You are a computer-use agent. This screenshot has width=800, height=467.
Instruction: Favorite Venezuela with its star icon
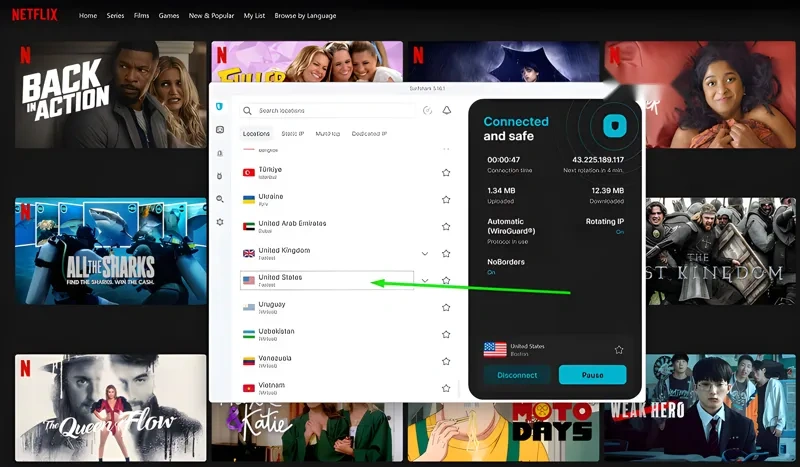tap(446, 361)
